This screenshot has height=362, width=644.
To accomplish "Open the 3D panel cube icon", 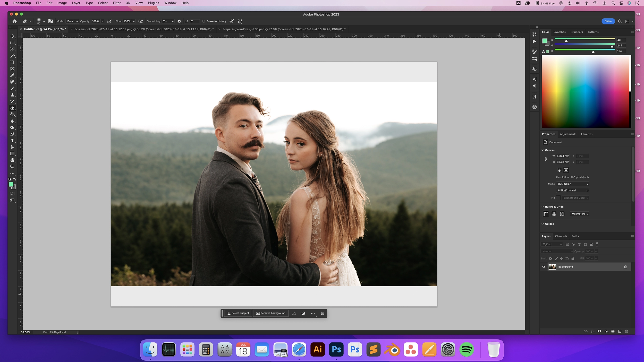I will click(535, 107).
